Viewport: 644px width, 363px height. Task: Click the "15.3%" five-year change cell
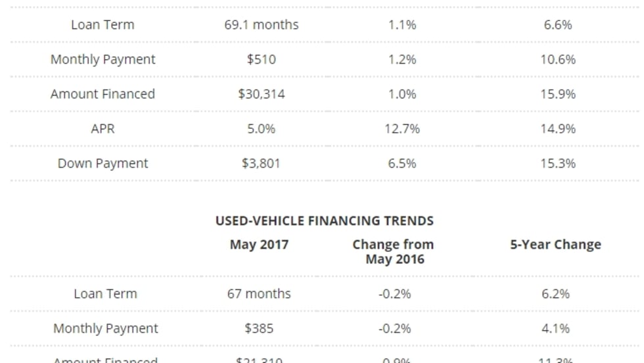coord(557,163)
